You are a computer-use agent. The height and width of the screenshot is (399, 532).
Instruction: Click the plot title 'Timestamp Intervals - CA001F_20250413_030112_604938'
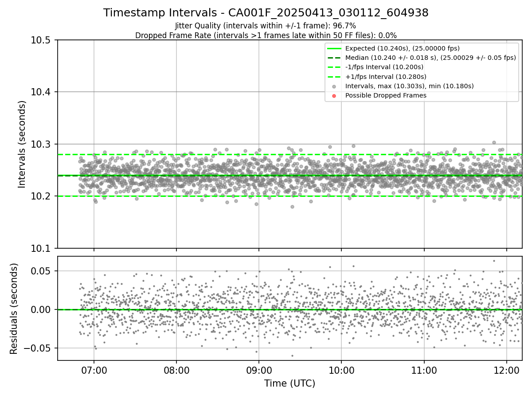pyautogui.click(x=266, y=13)
